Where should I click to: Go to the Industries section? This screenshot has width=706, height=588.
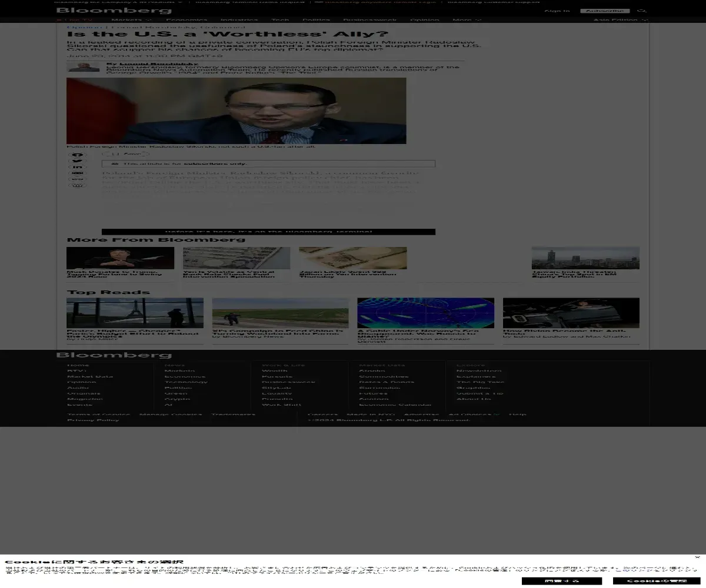239,20
